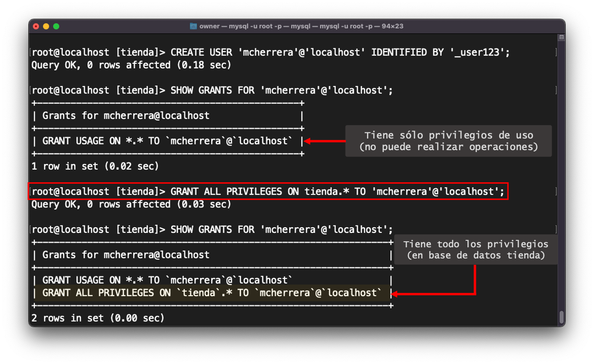Click the red-boxed GRANT ALL PRIVILEGES command
Screen dimensions: 594x364
point(268,192)
